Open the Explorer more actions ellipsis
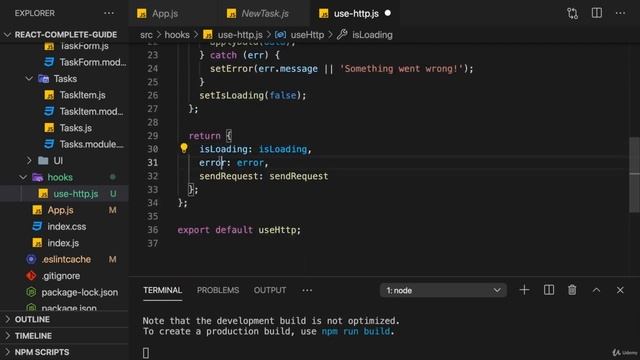The height and width of the screenshot is (360, 640). (x=109, y=13)
